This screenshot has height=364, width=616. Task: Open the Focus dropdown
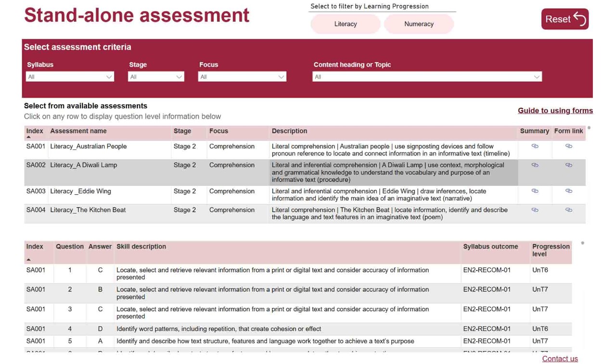242,77
